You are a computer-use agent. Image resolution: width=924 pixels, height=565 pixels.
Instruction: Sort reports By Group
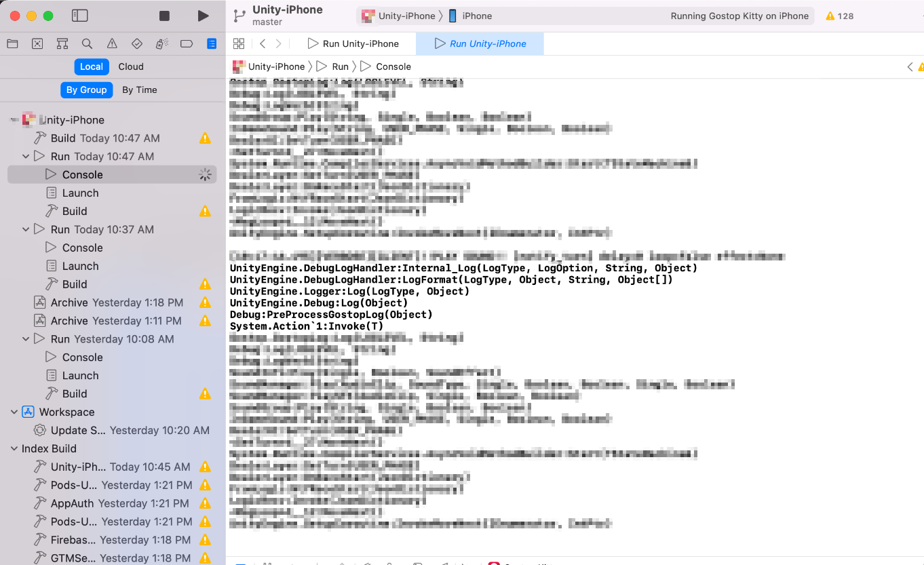tap(87, 90)
